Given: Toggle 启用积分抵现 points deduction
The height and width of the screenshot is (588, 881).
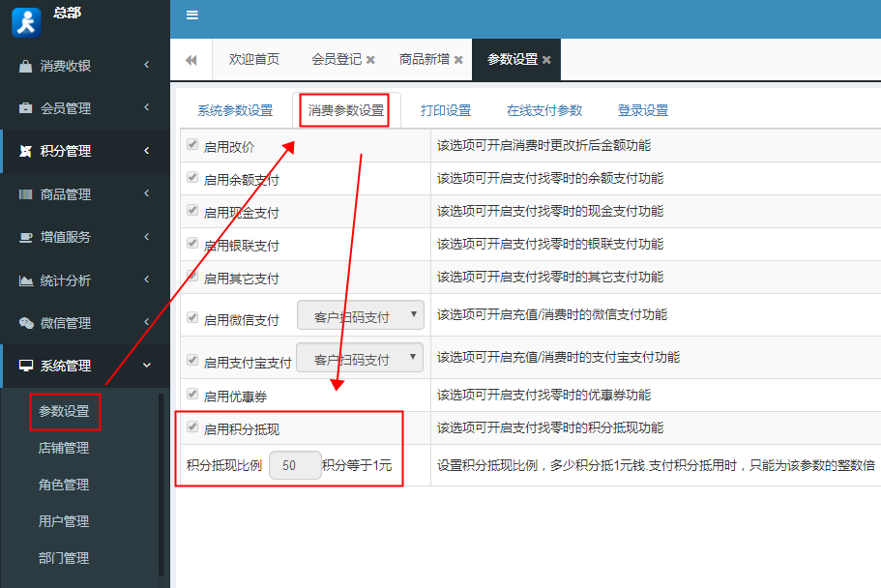Looking at the screenshot, I should (192, 426).
